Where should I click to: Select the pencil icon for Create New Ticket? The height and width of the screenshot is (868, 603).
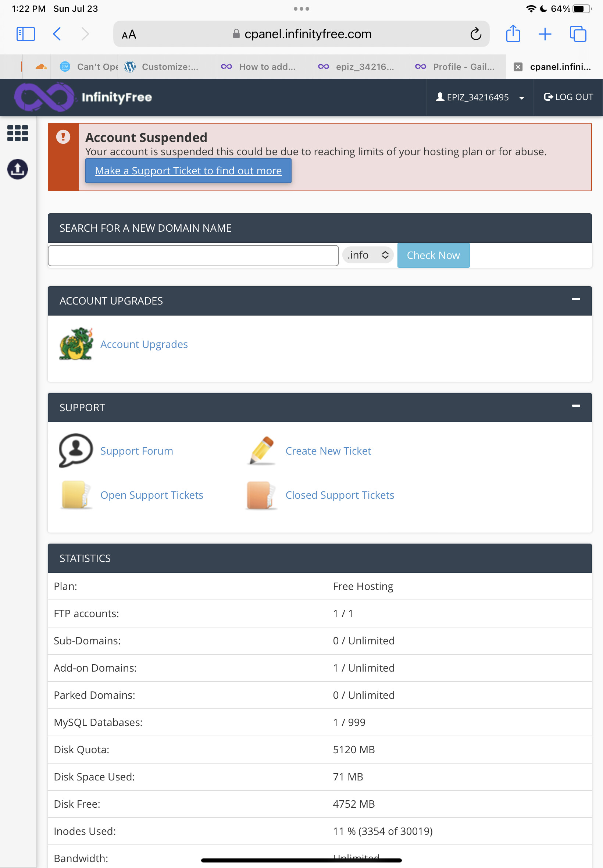point(260,450)
